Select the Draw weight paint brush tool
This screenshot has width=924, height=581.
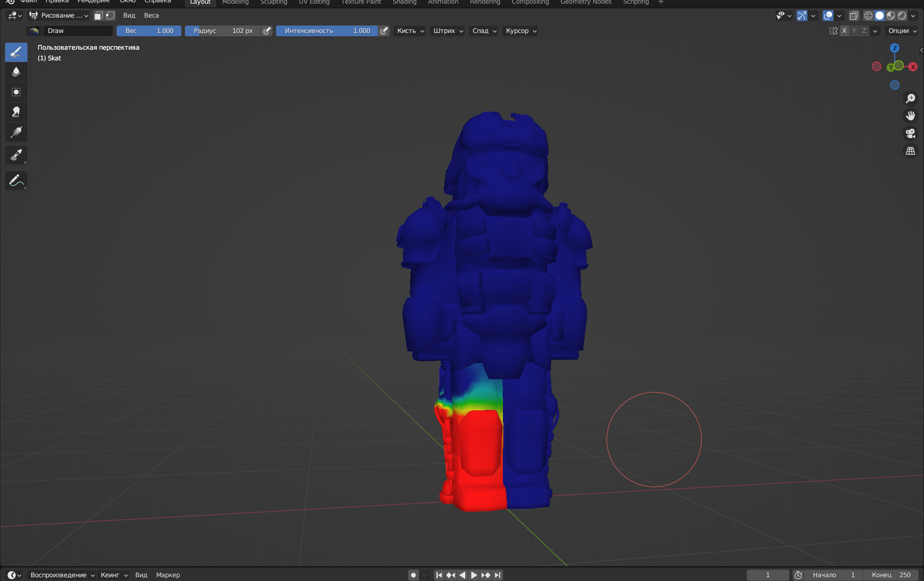pos(16,52)
